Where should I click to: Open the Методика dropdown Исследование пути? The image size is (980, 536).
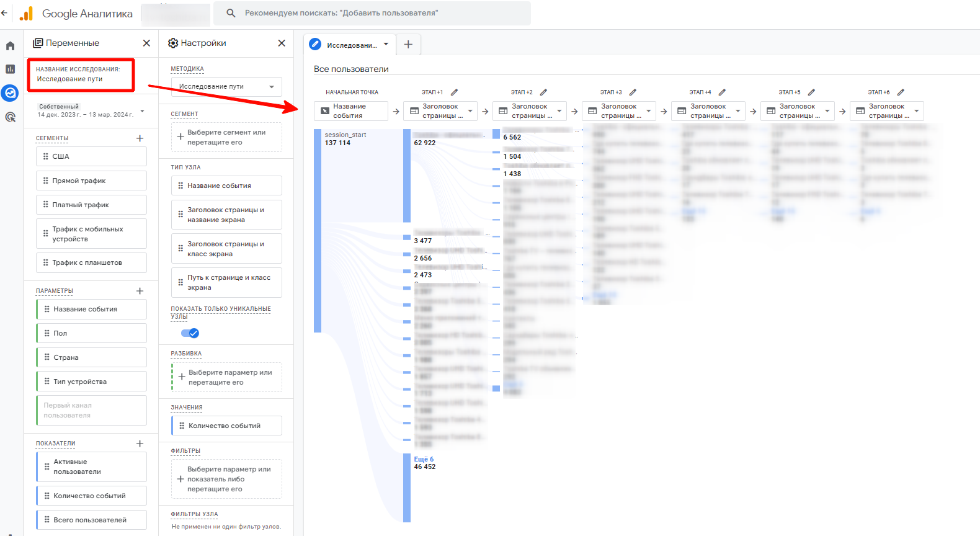(x=226, y=87)
